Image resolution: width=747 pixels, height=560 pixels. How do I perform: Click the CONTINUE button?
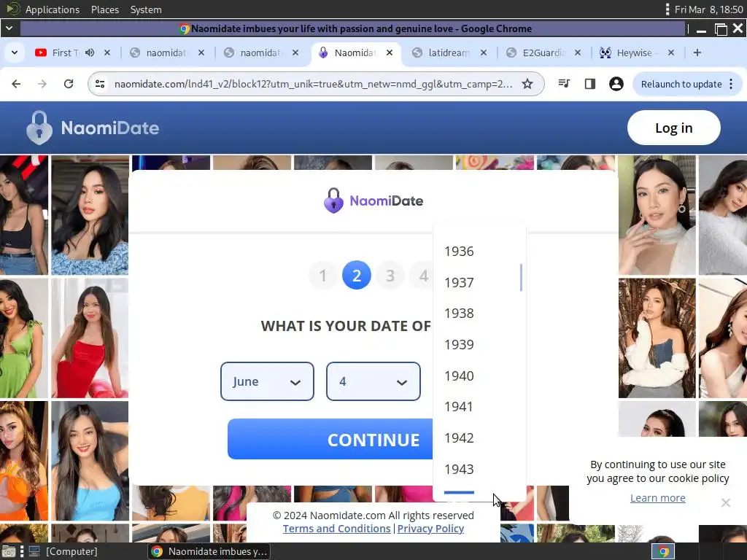(330, 439)
